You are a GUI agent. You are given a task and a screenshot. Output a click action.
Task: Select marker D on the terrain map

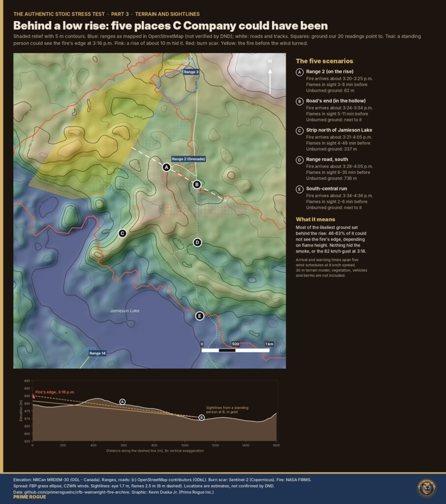[198, 242]
